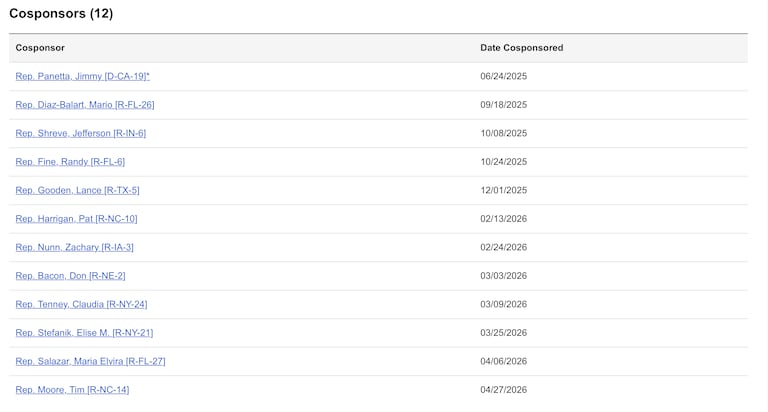Open Rep. Nunn, Zachary link
Viewport: 768px width, 412px height.
tap(74, 247)
